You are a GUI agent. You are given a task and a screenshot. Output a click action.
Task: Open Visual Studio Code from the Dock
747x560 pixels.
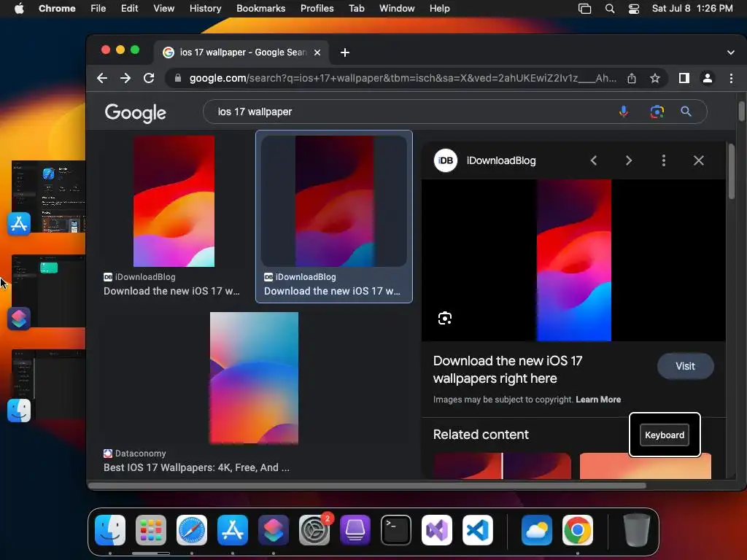(x=477, y=530)
